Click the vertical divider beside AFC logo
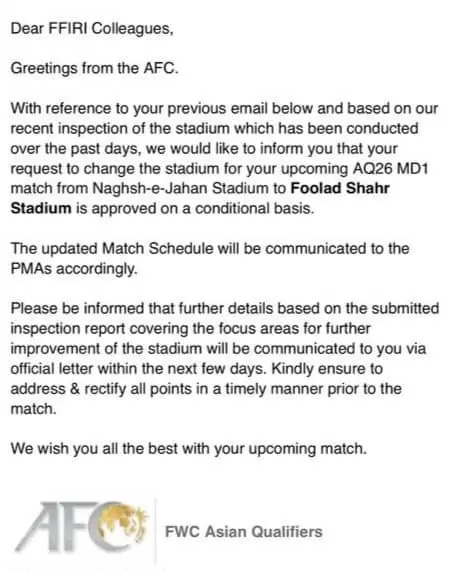 (x=156, y=531)
